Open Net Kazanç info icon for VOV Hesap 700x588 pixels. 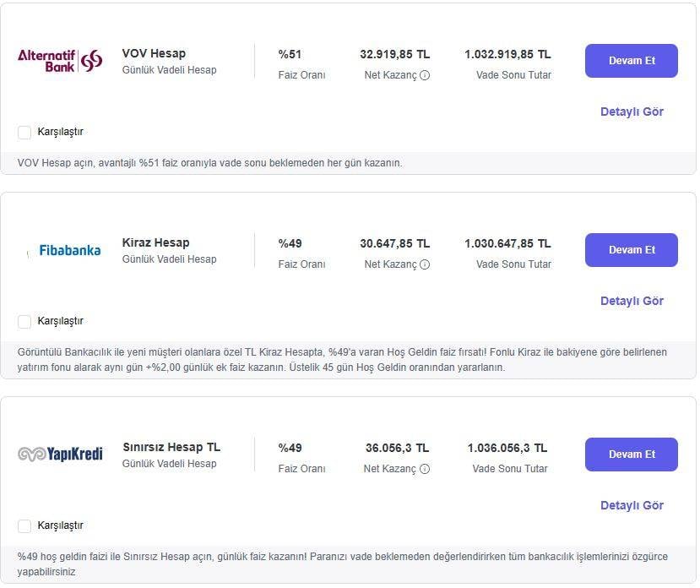[x=425, y=75]
